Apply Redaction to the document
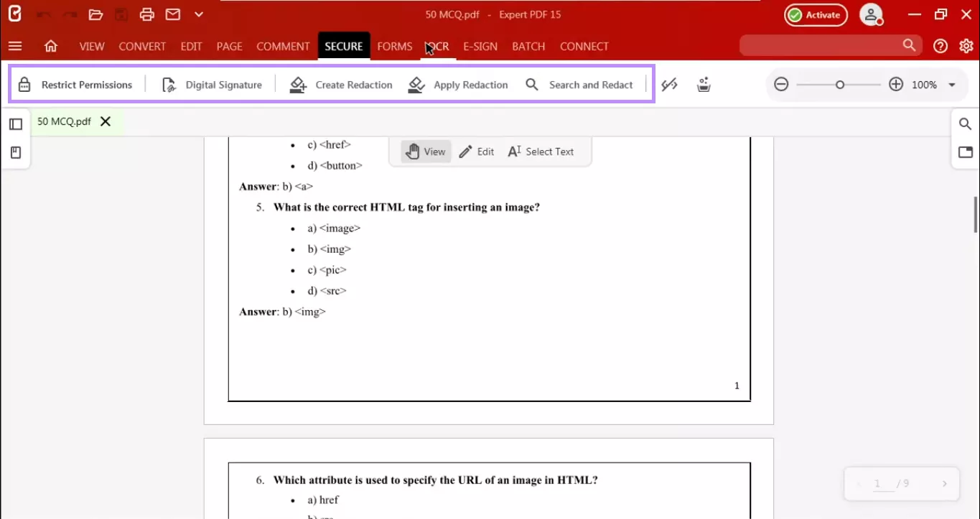 [x=457, y=84]
